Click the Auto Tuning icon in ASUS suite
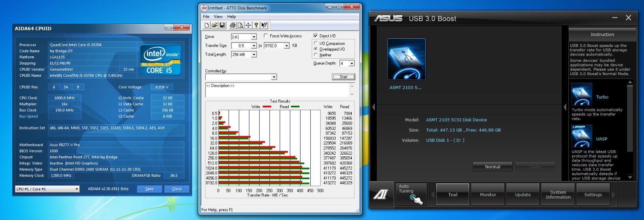 pos(412,195)
